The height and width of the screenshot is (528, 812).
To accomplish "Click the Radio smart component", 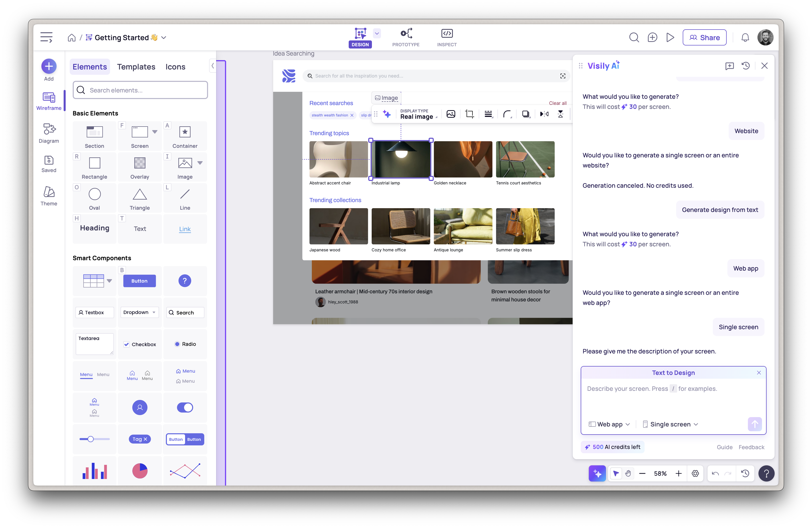I will (185, 344).
